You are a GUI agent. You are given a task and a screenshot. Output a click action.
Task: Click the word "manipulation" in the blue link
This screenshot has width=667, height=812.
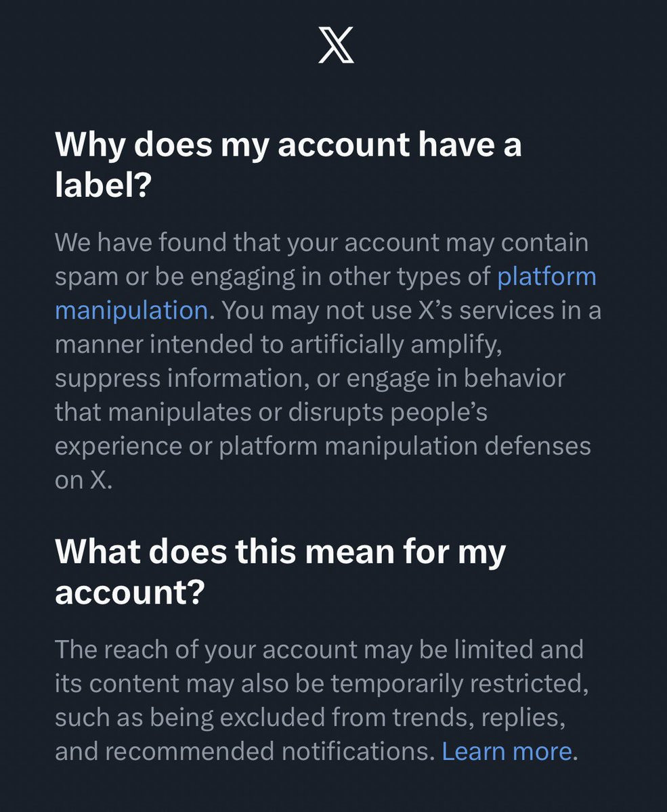[131, 311]
